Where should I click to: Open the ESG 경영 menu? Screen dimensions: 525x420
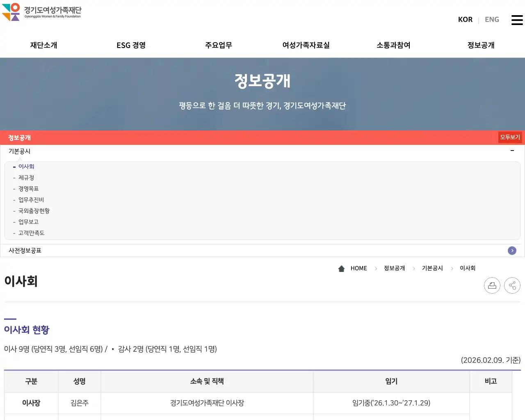point(131,45)
